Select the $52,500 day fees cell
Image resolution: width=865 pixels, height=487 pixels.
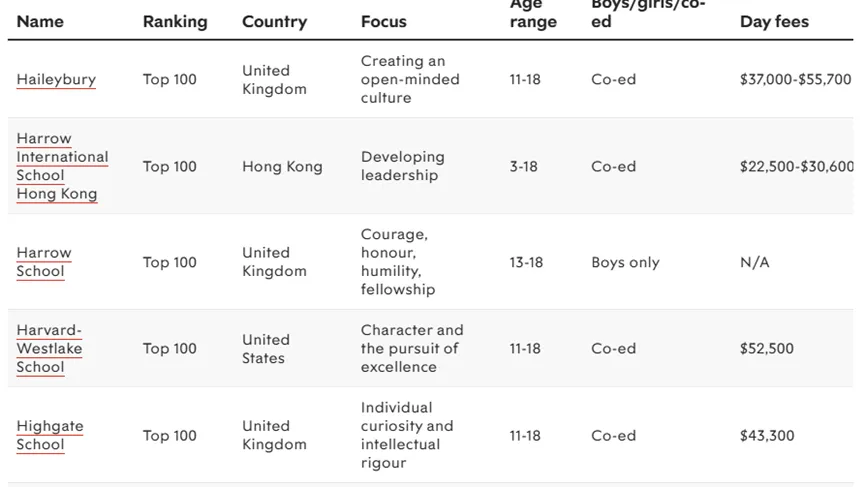coord(767,349)
